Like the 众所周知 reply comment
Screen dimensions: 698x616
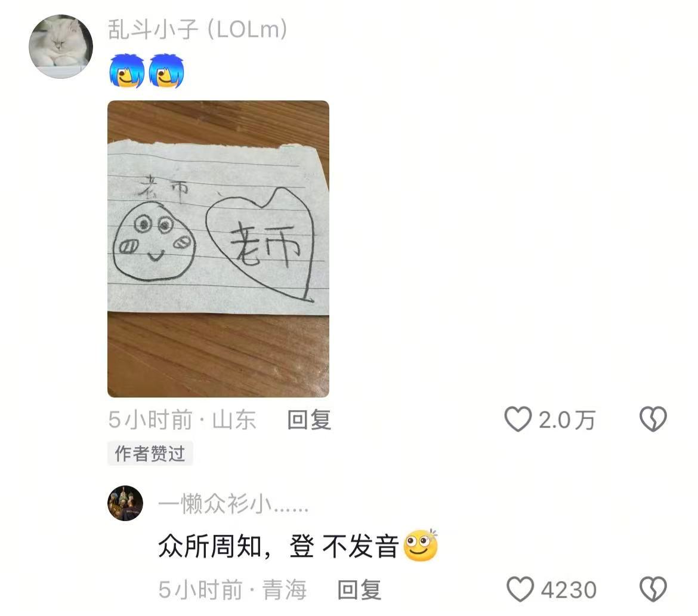[x=520, y=589]
